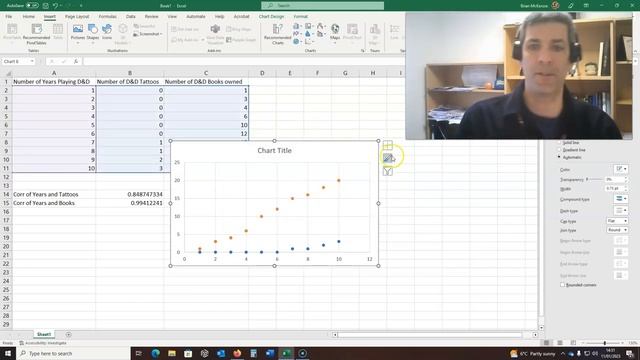Select cell with value 0.848747334
The image size is (640, 360).
(x=130, y=194)
